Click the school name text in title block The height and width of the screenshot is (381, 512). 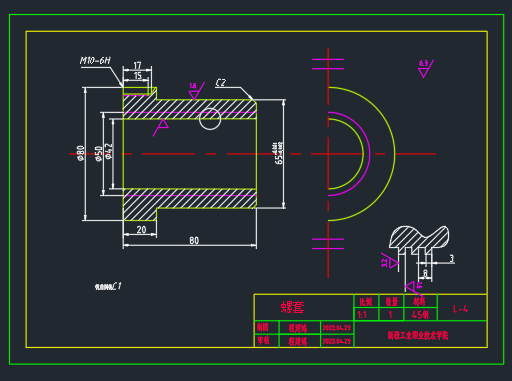click(418, 335)
